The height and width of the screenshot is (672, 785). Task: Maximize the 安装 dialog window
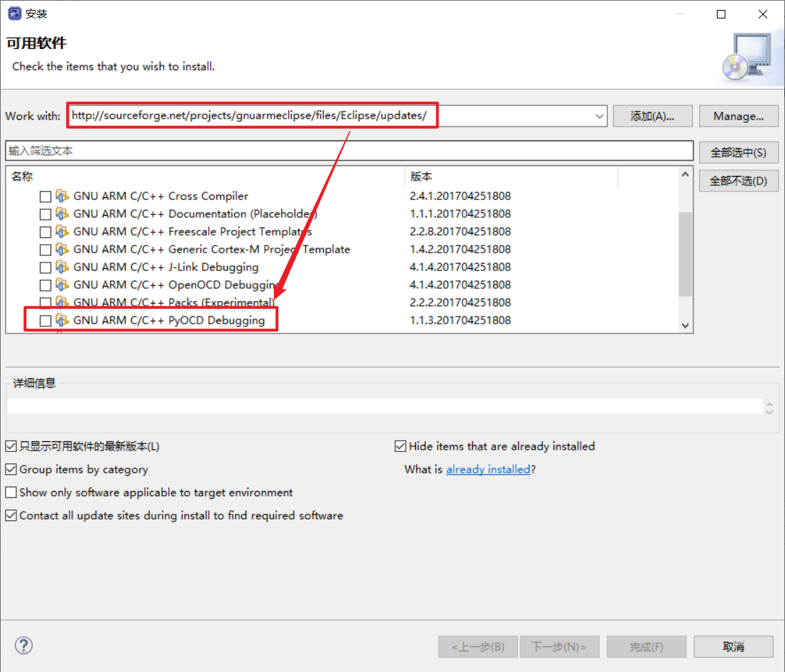[721, 14]
